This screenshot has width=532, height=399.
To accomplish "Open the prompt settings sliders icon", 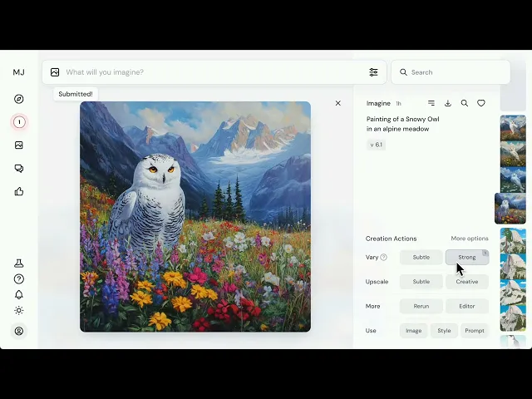I will (373, 72).
